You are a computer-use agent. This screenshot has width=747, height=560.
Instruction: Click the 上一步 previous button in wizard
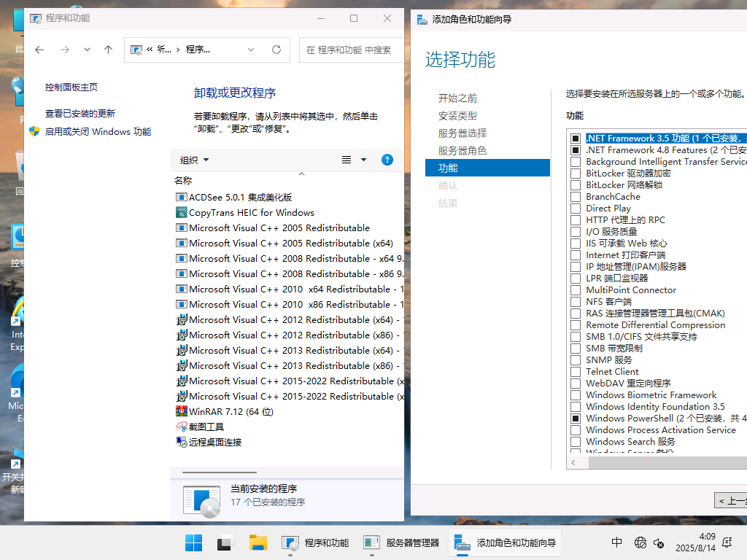coord(731,501)
